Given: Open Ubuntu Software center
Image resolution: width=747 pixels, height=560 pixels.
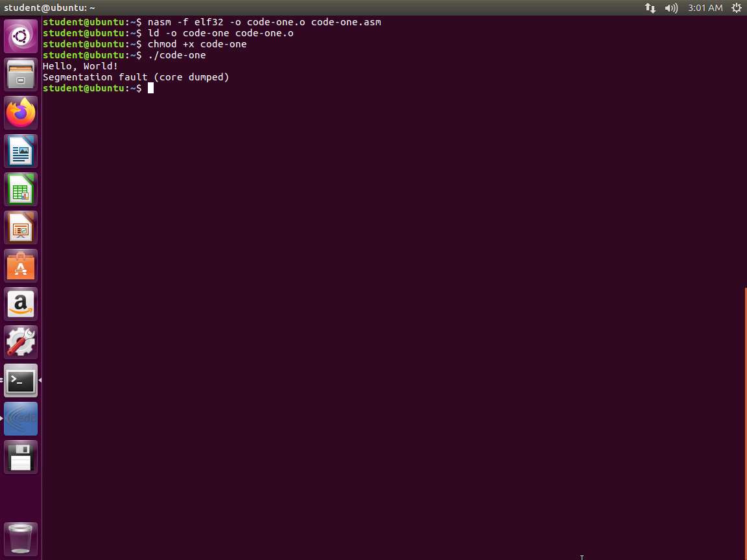Looking at the screenshot, I should click(x=21, y=266).
